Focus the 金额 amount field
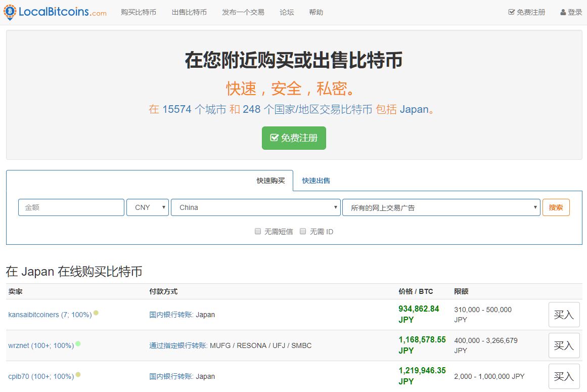This screenshot has width=587, height=392. tap(71, 207)
